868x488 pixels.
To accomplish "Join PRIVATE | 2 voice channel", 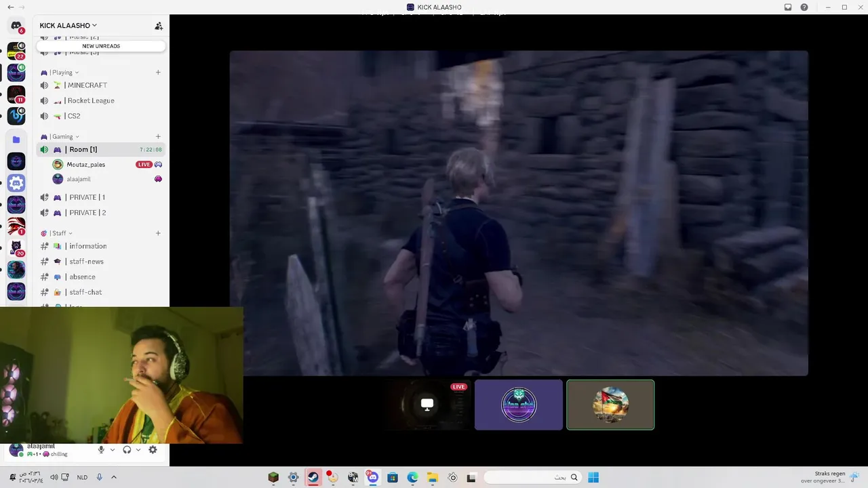I will 101,213.
